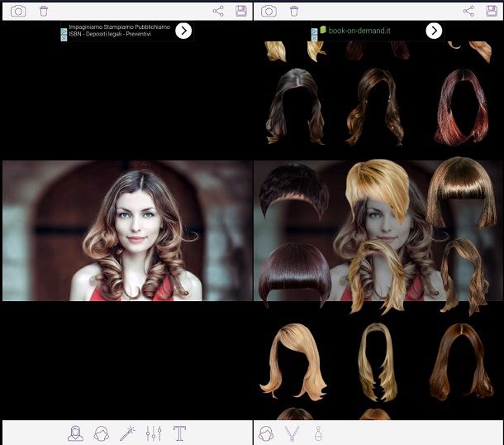The width and height of the screenshot is (504, 445).
Task: Choose the long straight dark blonde hairstyle
Action: click(x=378, y=362)
